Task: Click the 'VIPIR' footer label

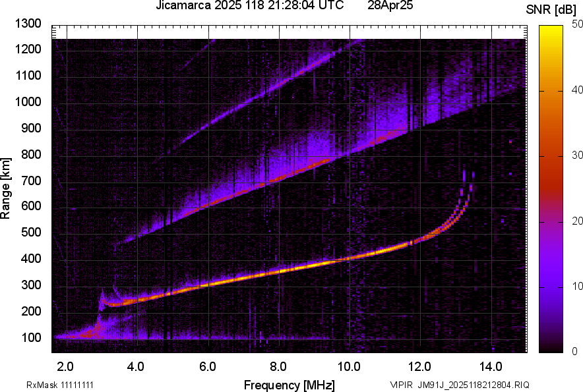Action: click(401, 385)
